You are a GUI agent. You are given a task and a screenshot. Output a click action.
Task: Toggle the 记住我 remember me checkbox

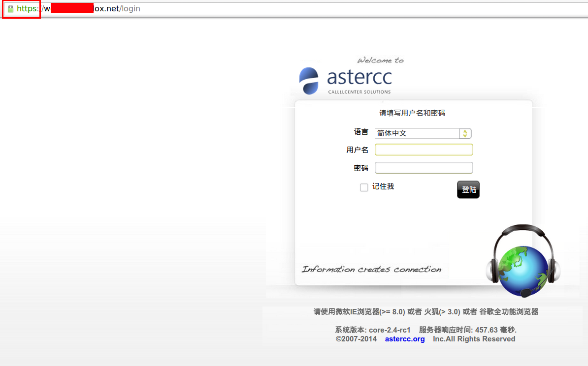click(x=364, y=187)
